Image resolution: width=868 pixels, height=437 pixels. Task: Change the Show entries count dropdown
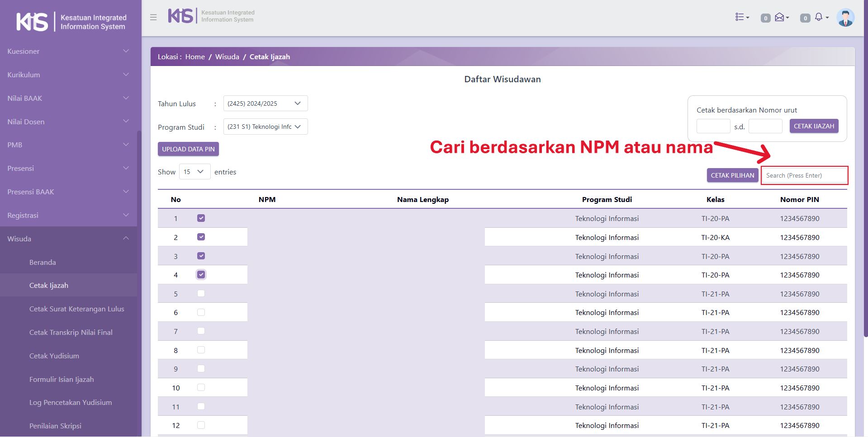point(194,172)
